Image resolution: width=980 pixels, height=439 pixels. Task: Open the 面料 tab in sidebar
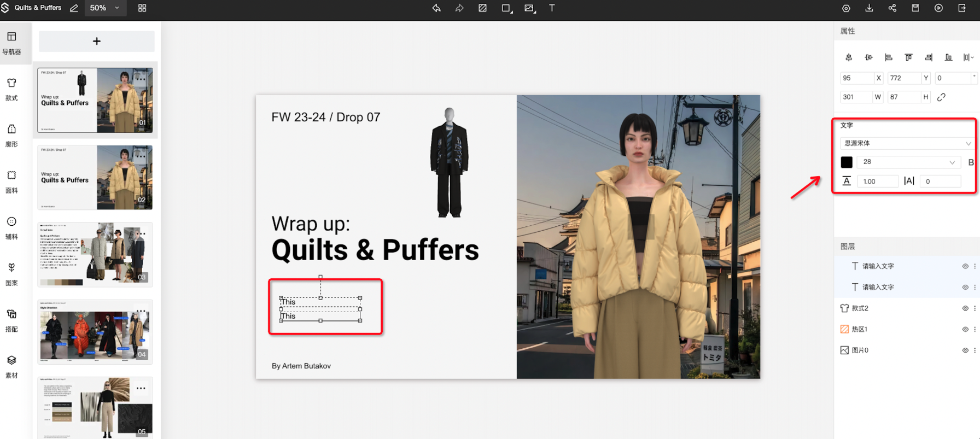11,182
